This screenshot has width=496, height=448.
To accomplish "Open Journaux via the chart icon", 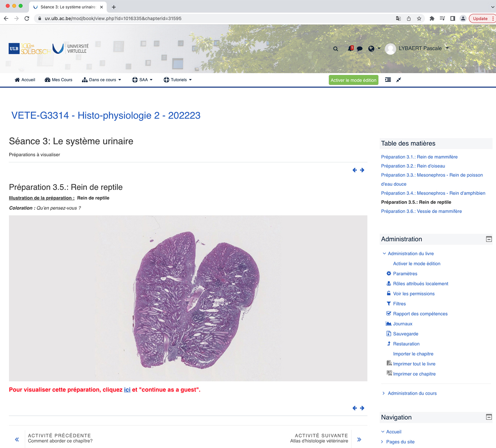I will [402, 324].
